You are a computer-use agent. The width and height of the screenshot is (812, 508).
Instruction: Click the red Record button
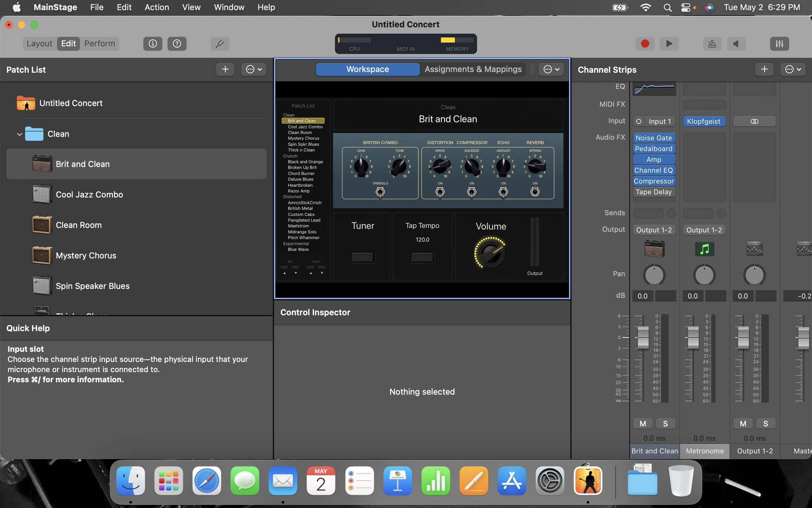pyautogui.click(x=645, y=44)
